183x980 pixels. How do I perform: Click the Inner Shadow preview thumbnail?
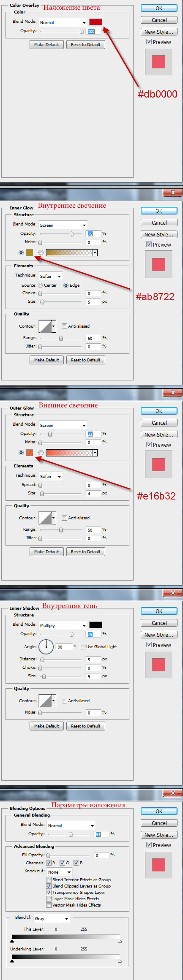[x=158, y=665]
